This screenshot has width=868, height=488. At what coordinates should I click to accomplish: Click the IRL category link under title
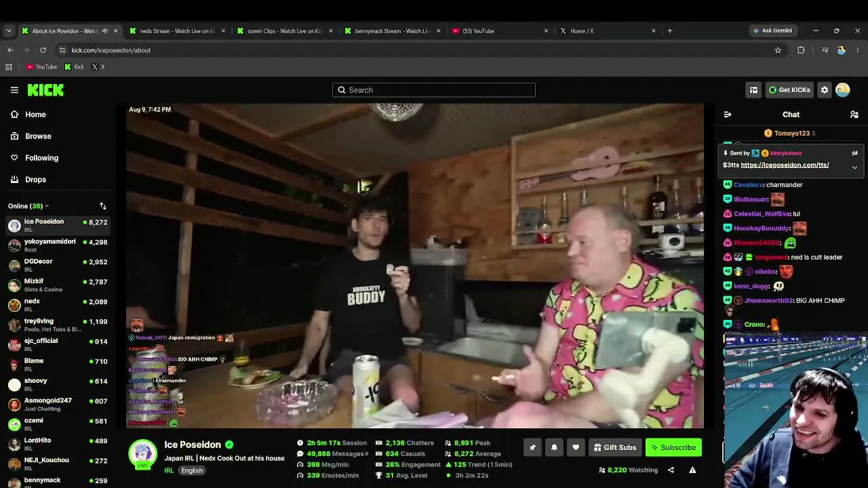coord(169,470)
